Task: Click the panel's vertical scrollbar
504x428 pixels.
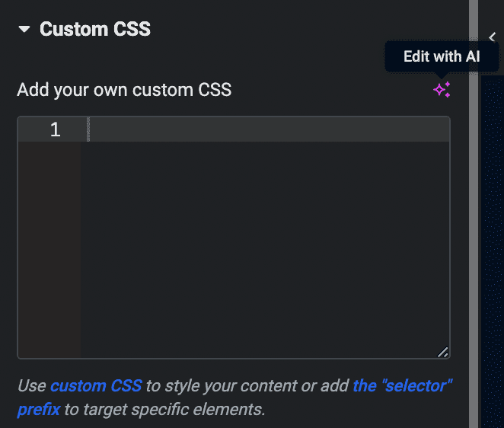Action: 474,228
